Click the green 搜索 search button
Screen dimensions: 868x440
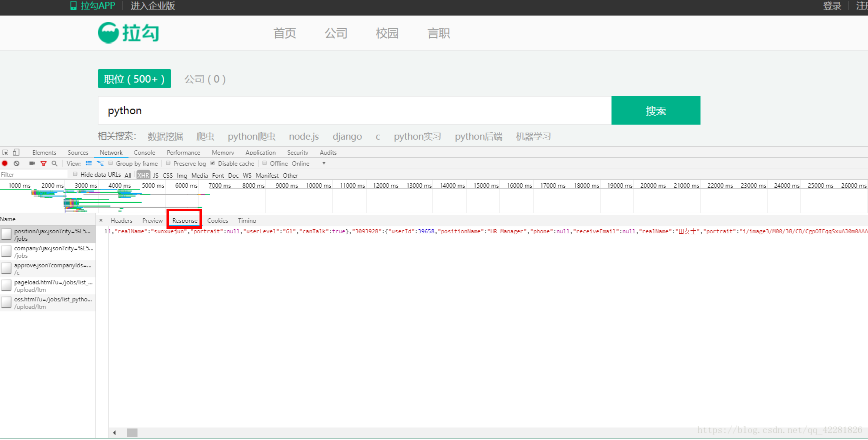[656, 111]
